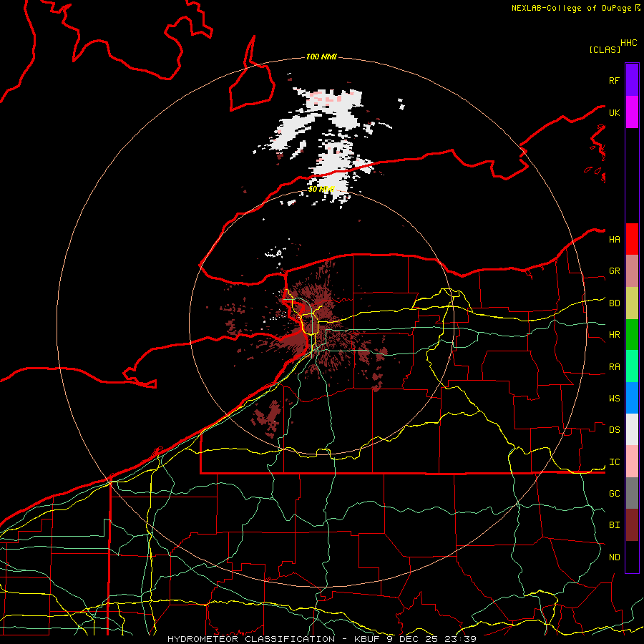Click the IC pink legend swatch

click(632, 462)
